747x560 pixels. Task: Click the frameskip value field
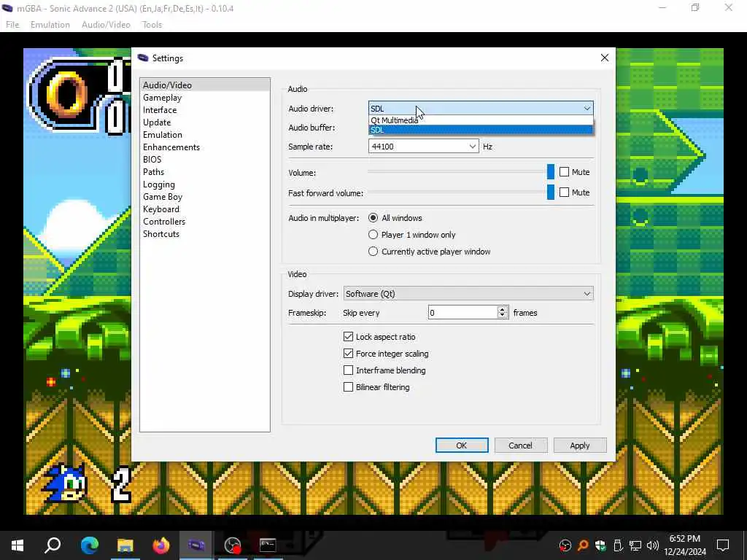coord(462,312)
